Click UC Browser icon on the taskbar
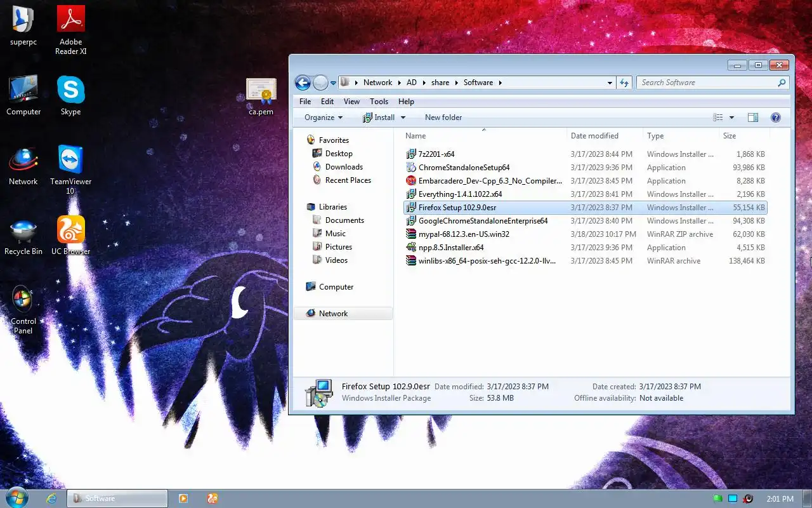The image size is (812, 508). 213,498
